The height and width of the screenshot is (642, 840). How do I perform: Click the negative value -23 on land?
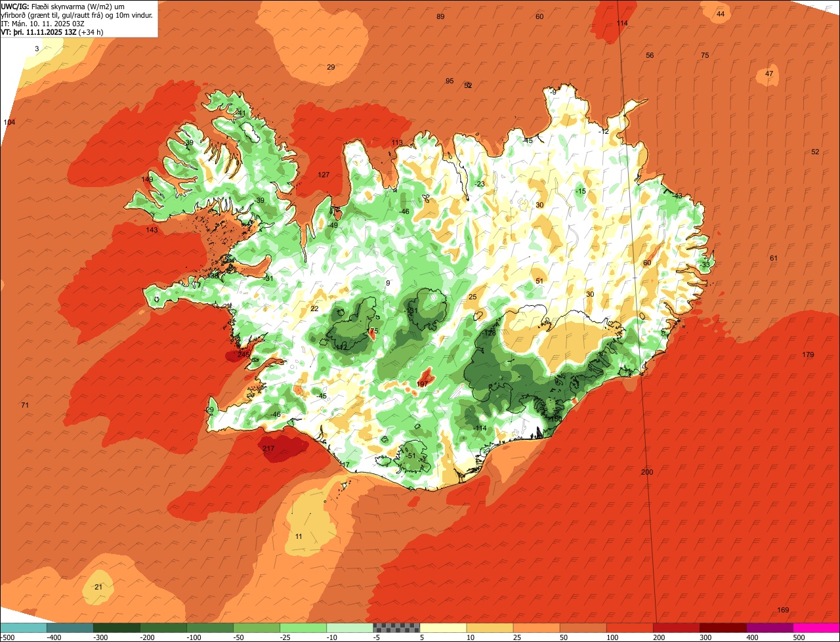pyautogui.click(x=480, y=184)
